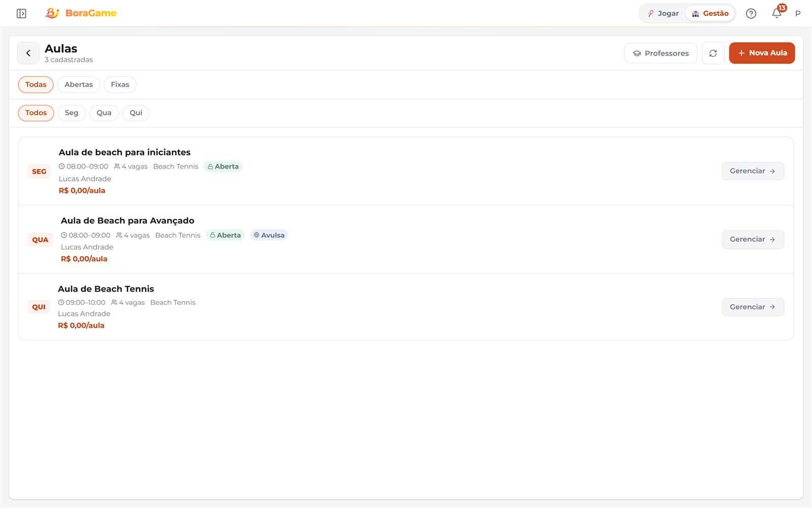
Task: Open notifications bell with 13 badge
Action: tap(777, 13)
